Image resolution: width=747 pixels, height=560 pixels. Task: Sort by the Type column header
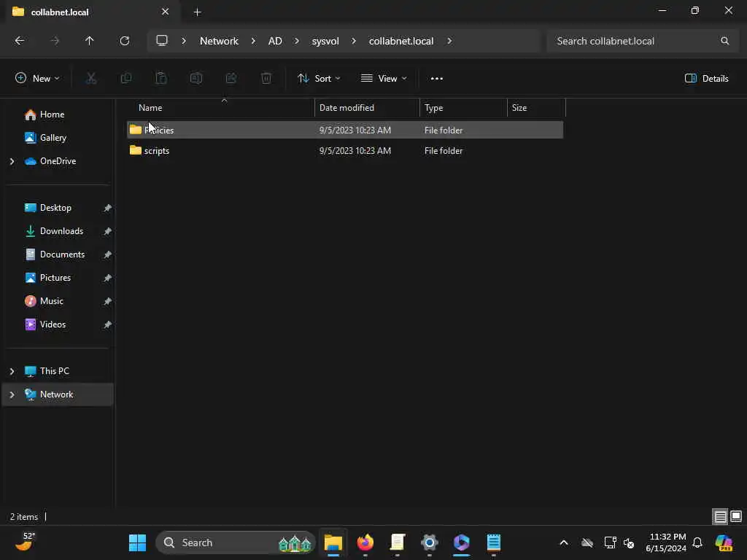[x=463, y=108]
